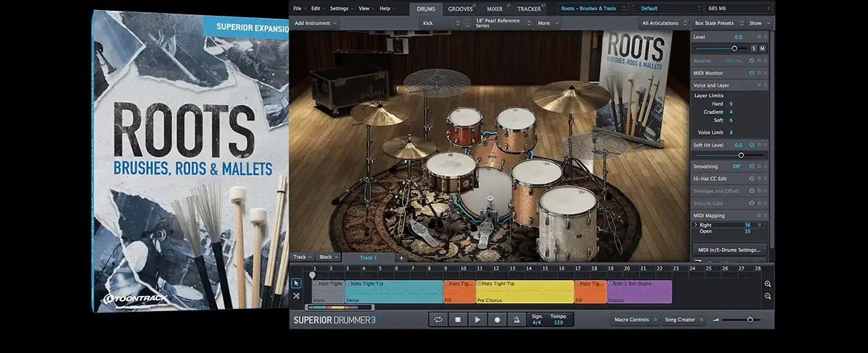Open the Settings menu
Screen dimensions: 868x353
tap(340, 9)
